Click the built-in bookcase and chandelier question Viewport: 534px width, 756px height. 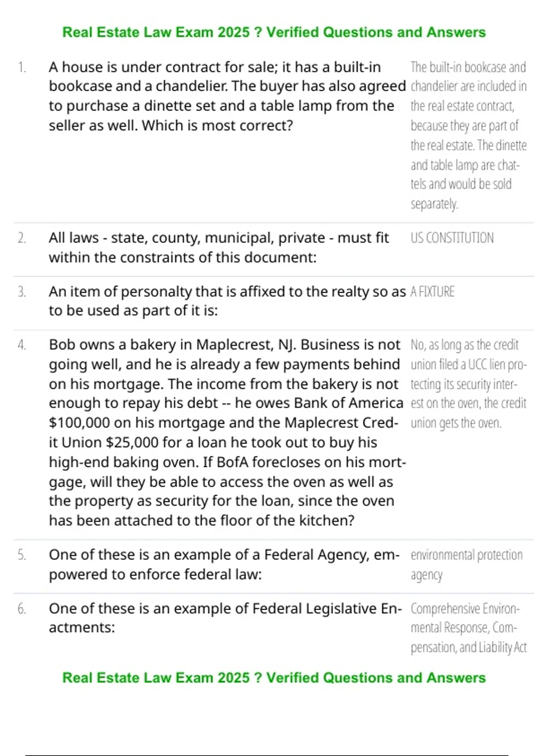tap(227, 97)
